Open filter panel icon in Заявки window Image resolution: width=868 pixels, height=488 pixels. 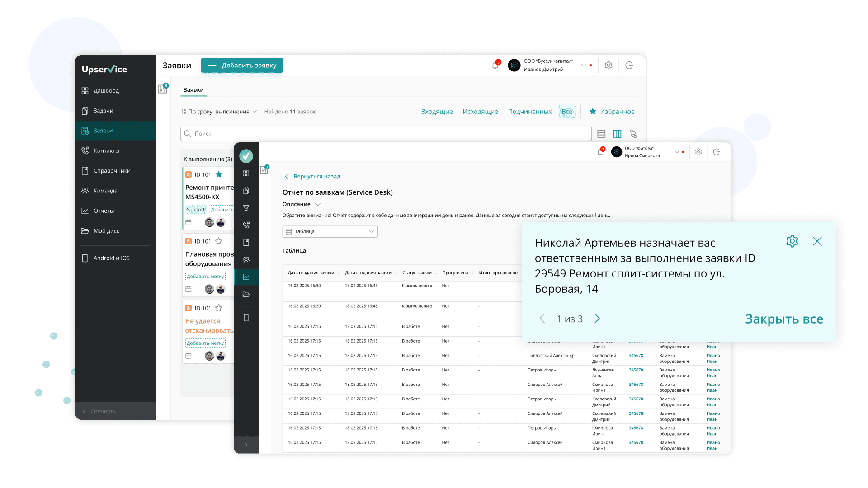[x=163, y=89]
